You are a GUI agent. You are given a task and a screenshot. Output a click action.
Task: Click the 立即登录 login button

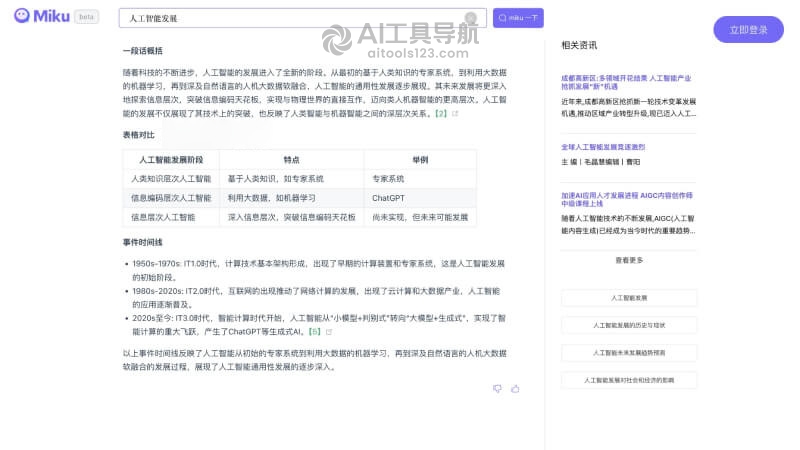[748, 30]
